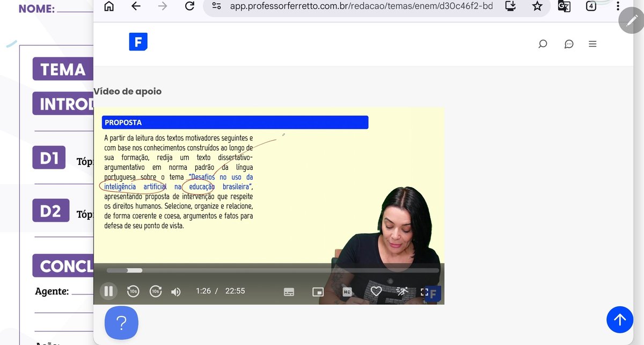
Task: Open tab switcher showing 4 tabs
Action: point(591,6)
